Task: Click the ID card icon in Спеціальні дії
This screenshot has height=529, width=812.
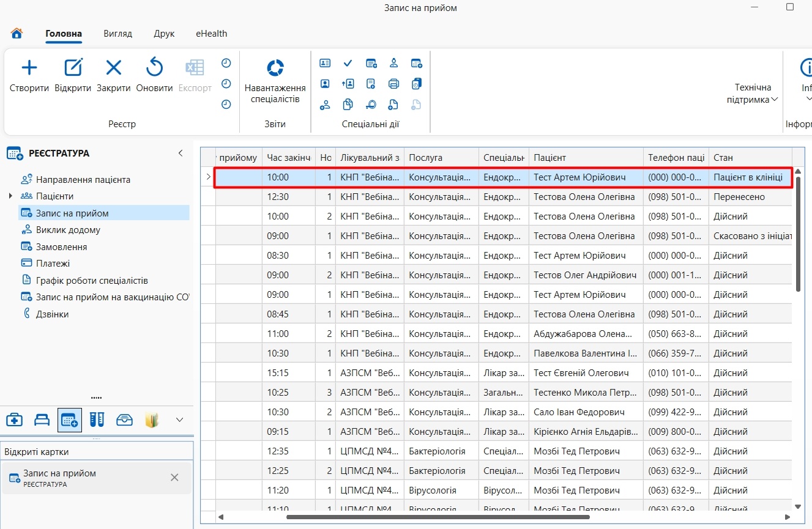Action: tap(325, 63)
